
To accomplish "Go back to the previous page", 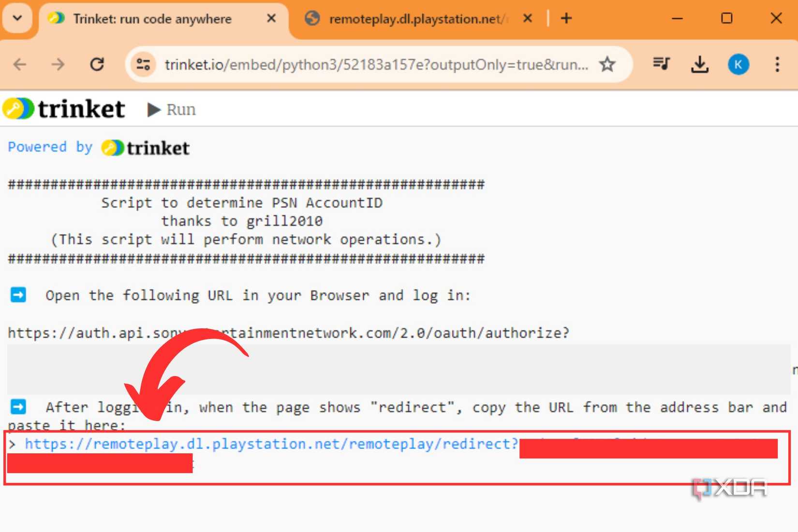I will pyautogui.click(x=20, y=64).
